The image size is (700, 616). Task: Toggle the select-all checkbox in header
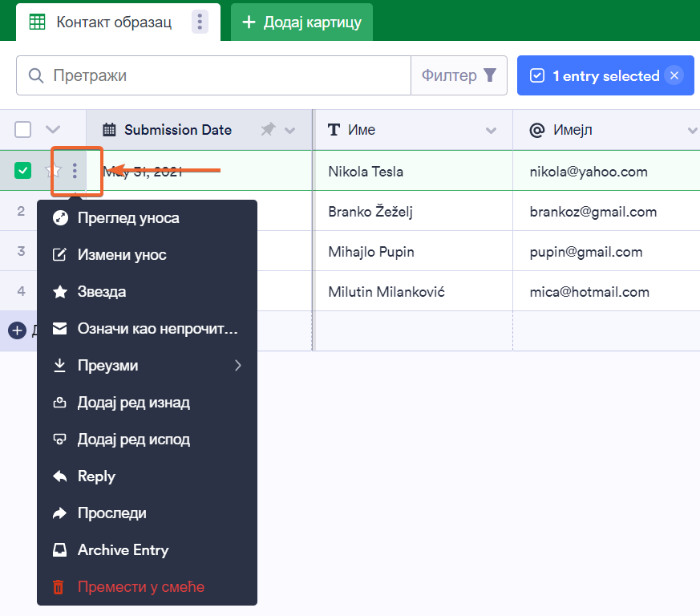[x=23, y=130]
